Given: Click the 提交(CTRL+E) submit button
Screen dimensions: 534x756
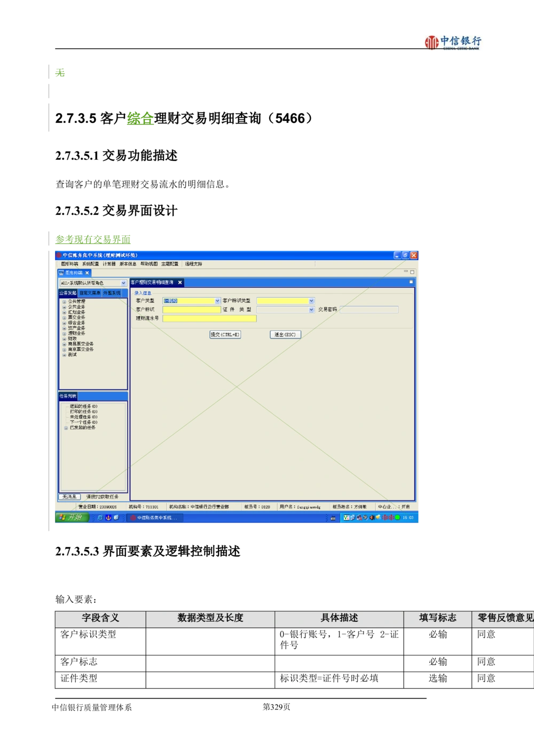Looking at the screenshot, I should [x=225, y=334].
